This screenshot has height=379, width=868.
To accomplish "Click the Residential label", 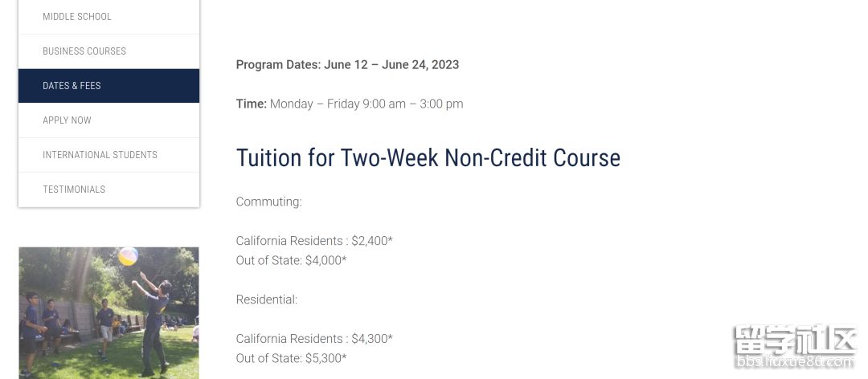I will [266, 300].
